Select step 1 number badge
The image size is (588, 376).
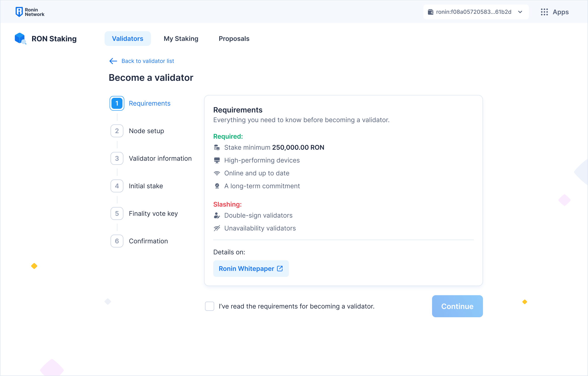click(x=117, y=103)
